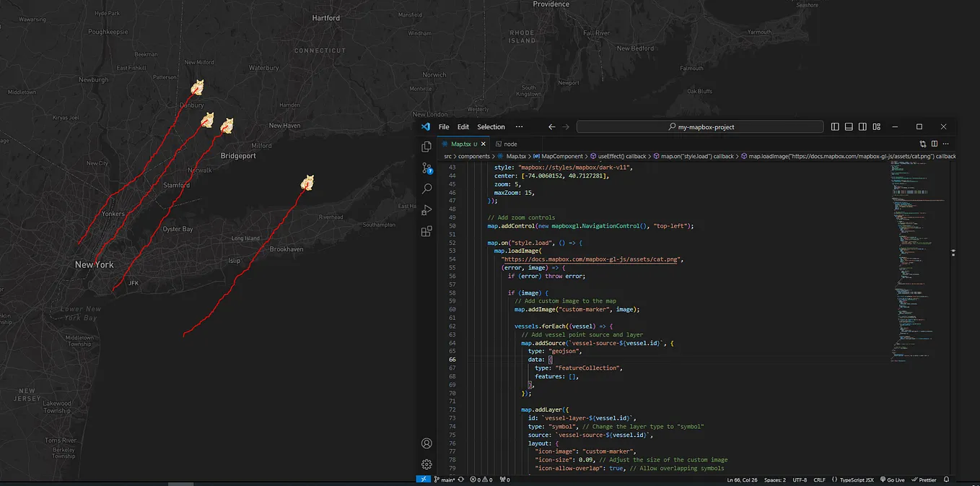980x486 pixels.
Task: Open the Source Control view icon
Action: click(426, 168)
